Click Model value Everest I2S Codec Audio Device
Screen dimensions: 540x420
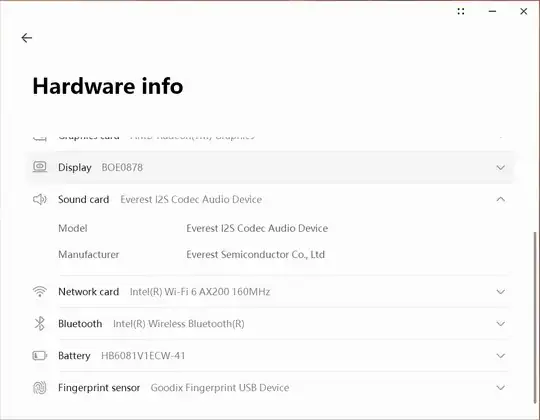pos(257,228)
